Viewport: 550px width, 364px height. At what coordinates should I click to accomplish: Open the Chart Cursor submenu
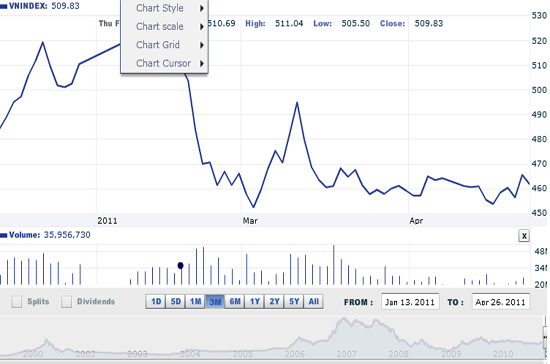click(x=165, y=63)
